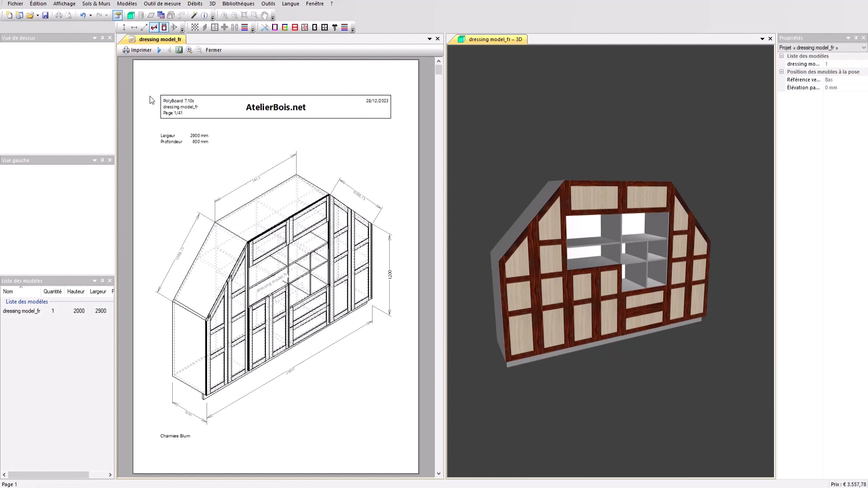Select the screw fitting tool icon
868x488 pixels.
[335, 28]
